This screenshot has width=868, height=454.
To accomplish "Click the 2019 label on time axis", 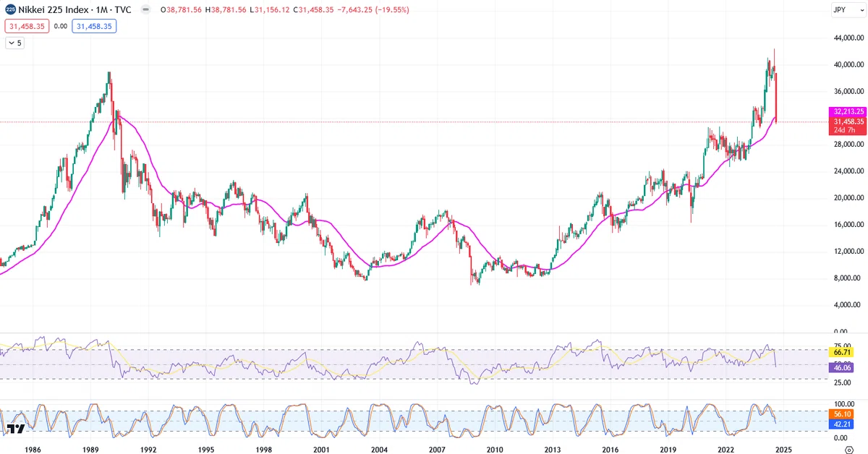I will tap(667, 449).
